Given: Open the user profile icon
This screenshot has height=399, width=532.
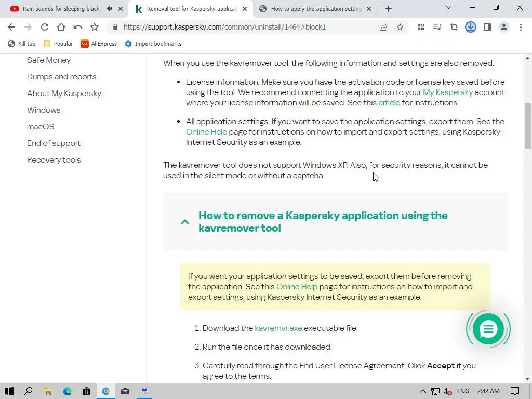Looking at the screenshot, I should click(x=504, y=27).
